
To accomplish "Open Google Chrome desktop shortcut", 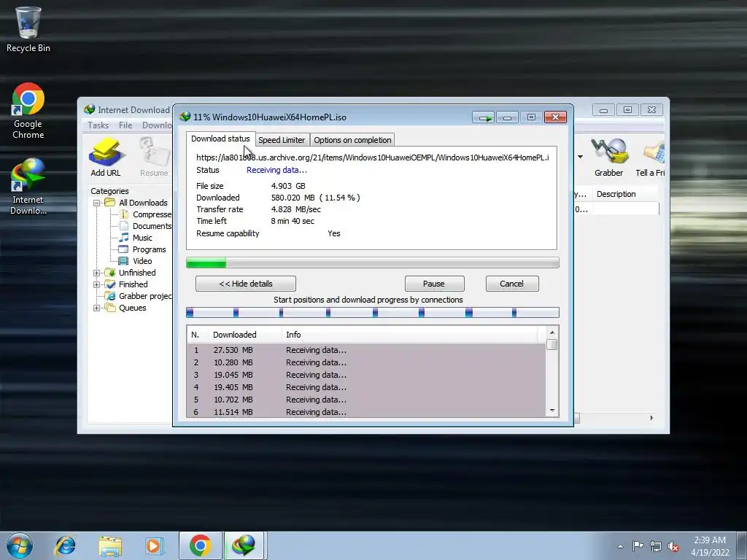I will point(28,111).
